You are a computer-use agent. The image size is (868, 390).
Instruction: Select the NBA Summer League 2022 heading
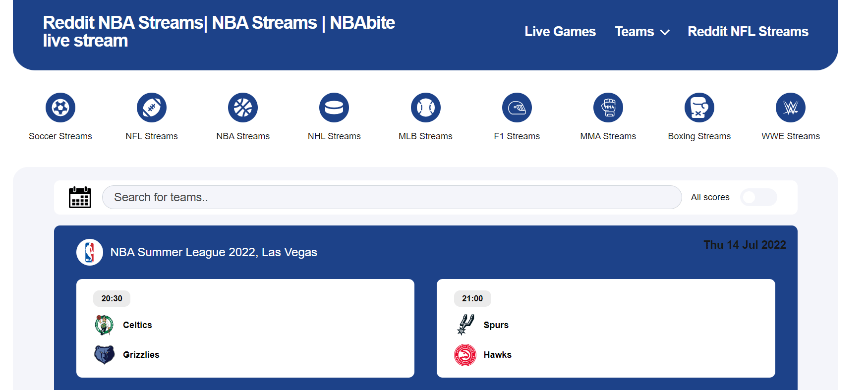[214, 252]
